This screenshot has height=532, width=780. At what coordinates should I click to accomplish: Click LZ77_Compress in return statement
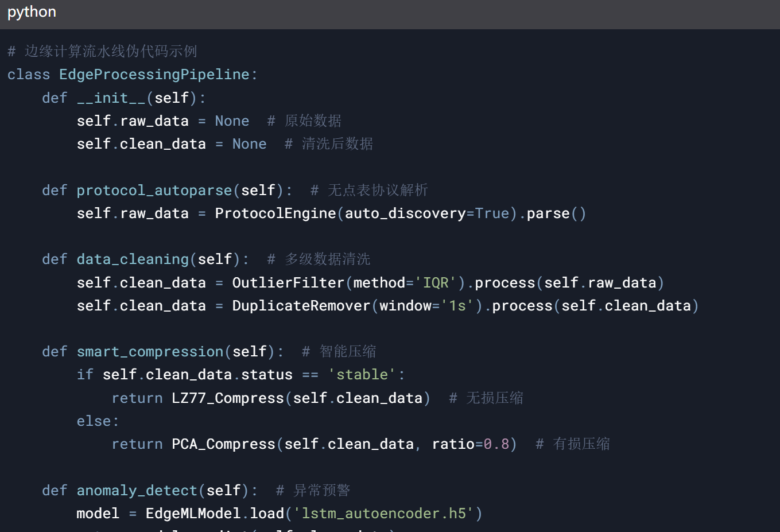tap(228, 398)
